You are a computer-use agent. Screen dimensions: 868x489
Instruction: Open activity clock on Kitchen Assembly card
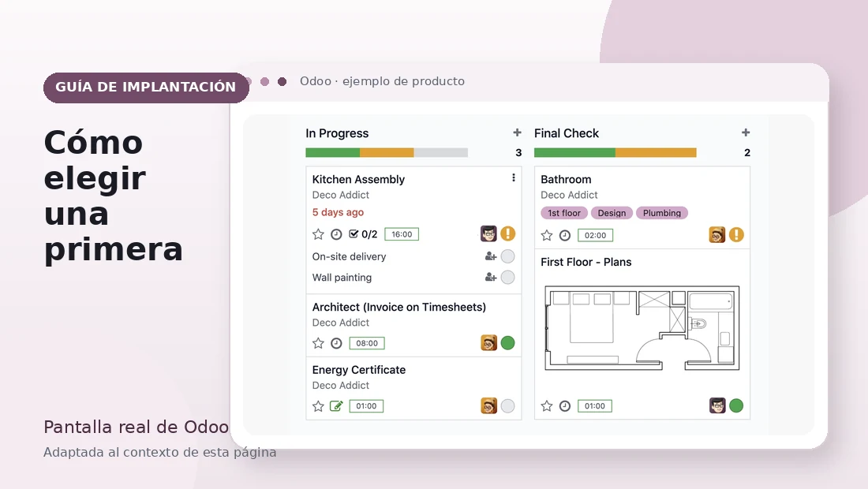click(x=337, y=234)
